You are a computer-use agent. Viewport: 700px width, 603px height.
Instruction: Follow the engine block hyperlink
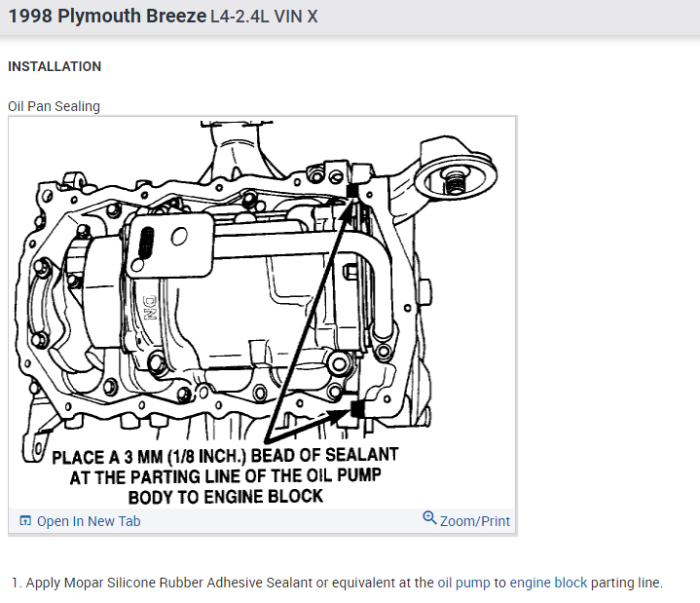(548, 583)
